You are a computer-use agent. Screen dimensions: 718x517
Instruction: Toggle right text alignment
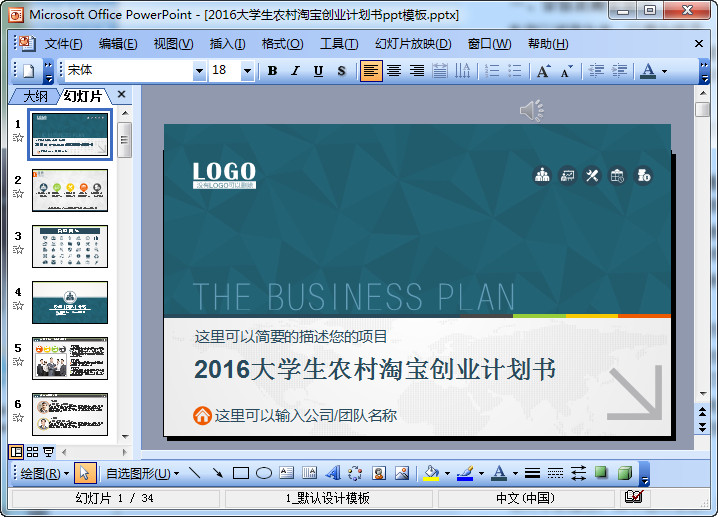417,71
